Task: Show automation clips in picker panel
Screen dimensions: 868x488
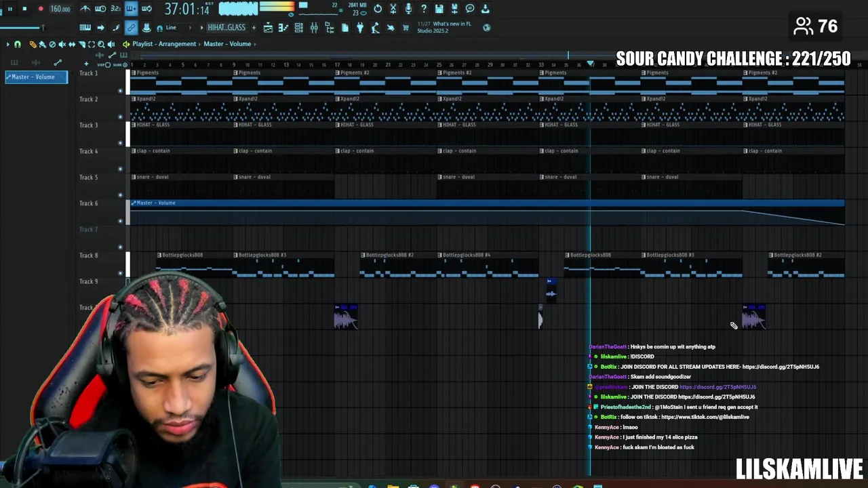Action: pos(58,63)
